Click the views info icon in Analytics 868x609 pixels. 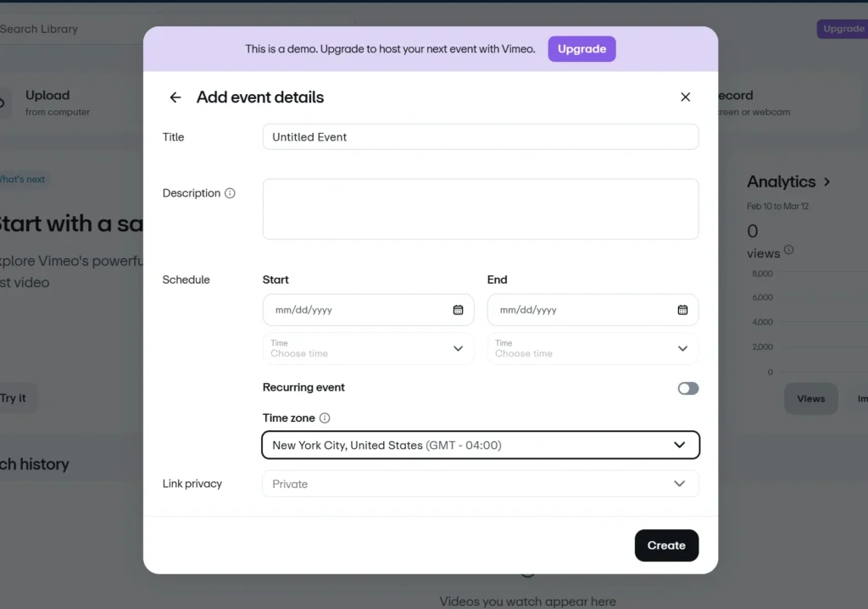tap(789, 250)
